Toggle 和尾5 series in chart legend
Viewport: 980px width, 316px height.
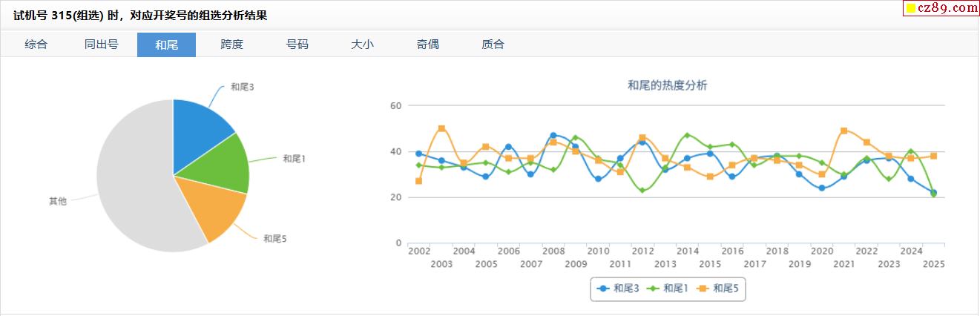(x=718, y=289)
